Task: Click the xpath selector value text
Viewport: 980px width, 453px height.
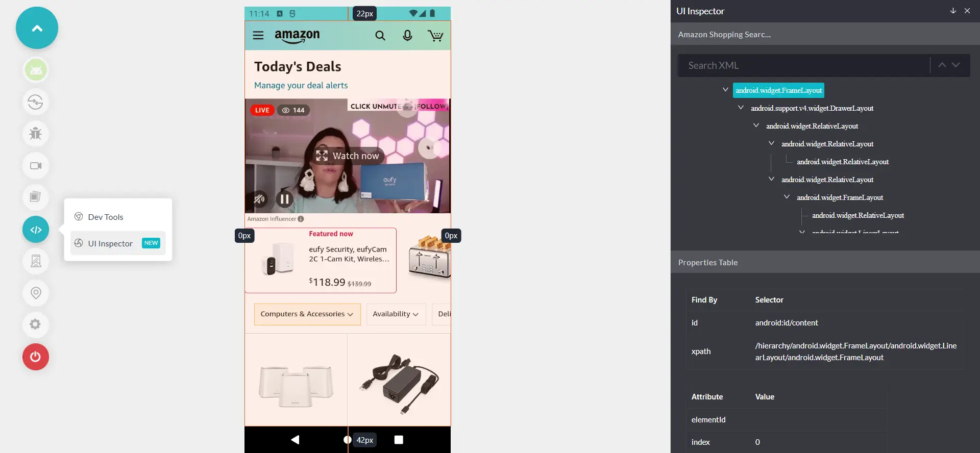Action: [x=856, y=351]
